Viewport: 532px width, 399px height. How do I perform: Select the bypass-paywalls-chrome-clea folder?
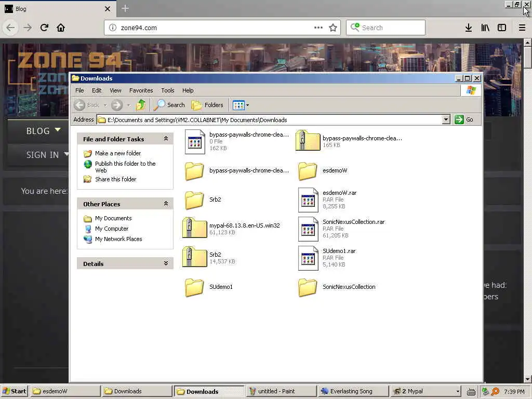coord(236,170)
